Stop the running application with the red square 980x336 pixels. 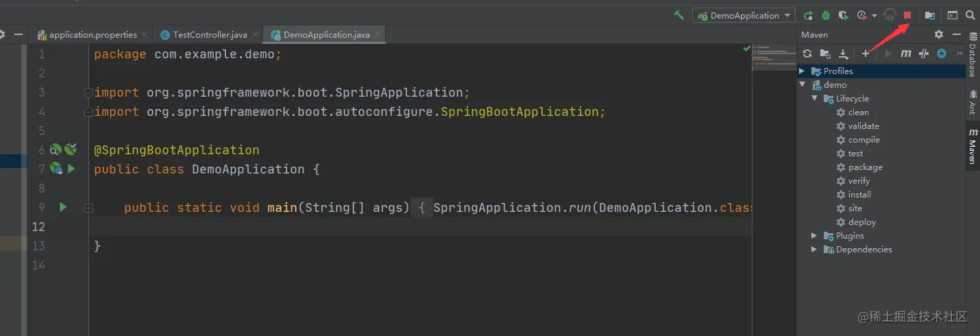[x=907, y=15]
